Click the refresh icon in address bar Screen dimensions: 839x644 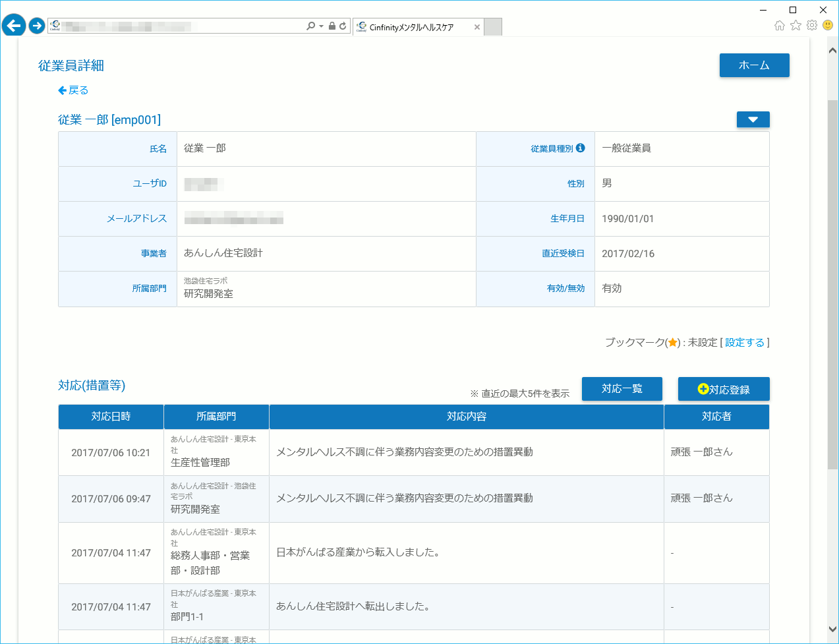pos(343,26)
